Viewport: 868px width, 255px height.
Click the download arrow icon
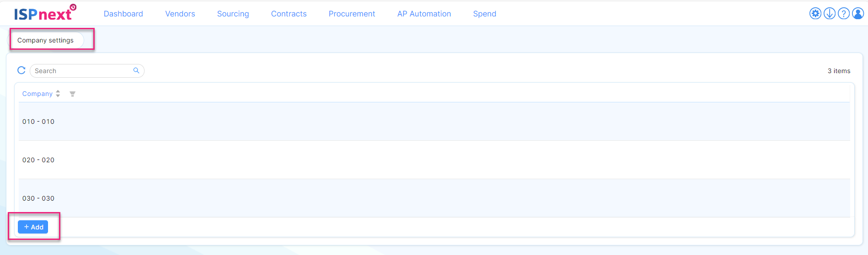point(829,14)
